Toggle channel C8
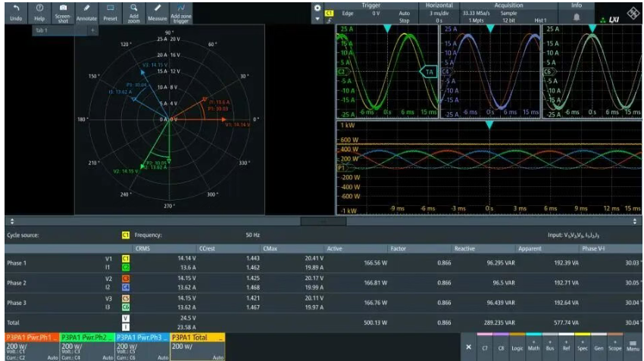644x361 pixels. coord(501,347)
